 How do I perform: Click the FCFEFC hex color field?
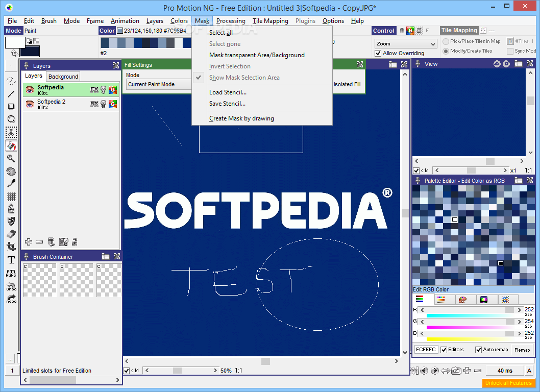point(426,350)
